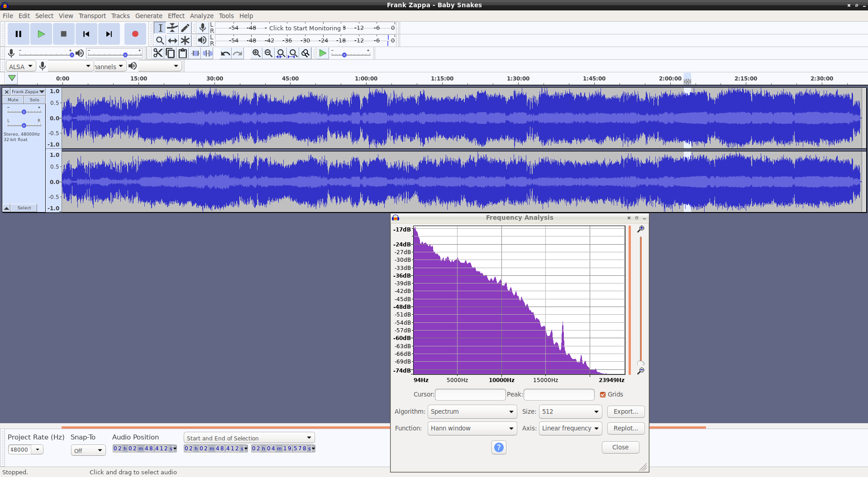Image resolution: width=868 pixels, height=477 pixels.
Task: Click the Record button
Action: pos(135,34)
